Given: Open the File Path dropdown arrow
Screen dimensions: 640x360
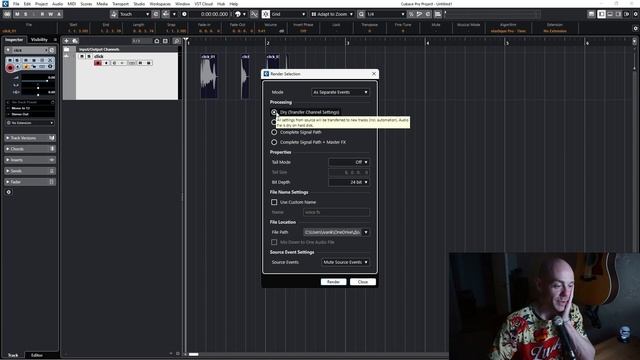Looking at the screenshot, I should (366, 232).
